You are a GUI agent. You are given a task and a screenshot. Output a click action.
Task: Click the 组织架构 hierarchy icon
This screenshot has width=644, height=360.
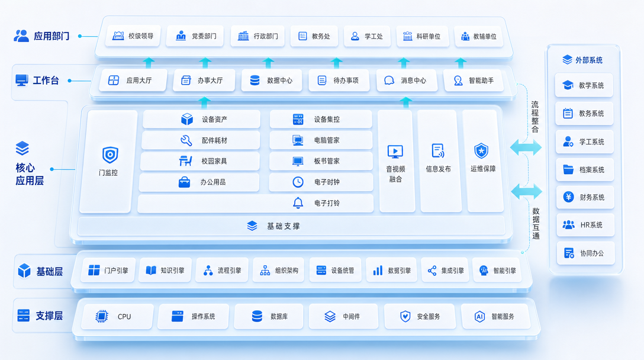click(x=265, y=271)
